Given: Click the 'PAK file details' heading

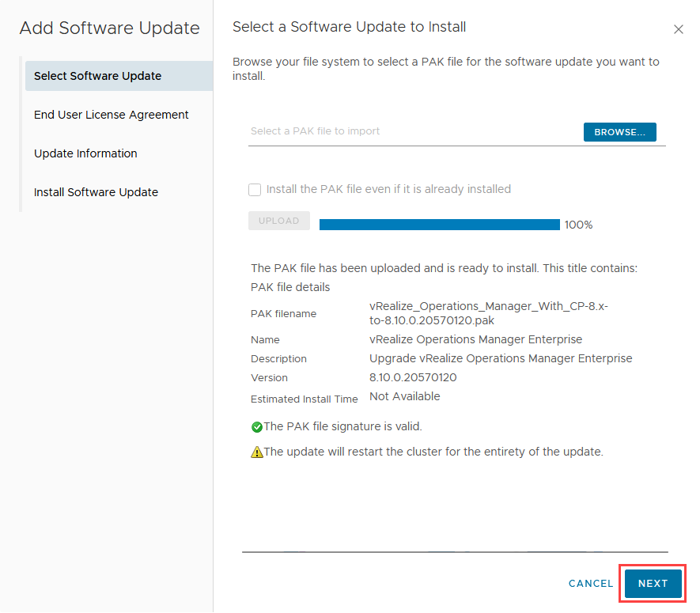Looking at the screenshot, I should point(290,287).
